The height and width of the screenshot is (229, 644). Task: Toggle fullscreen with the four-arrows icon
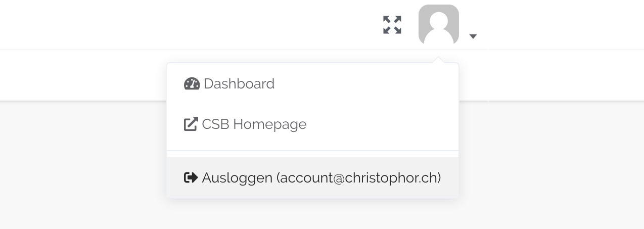pyautogui.click(x=392, y=25)
